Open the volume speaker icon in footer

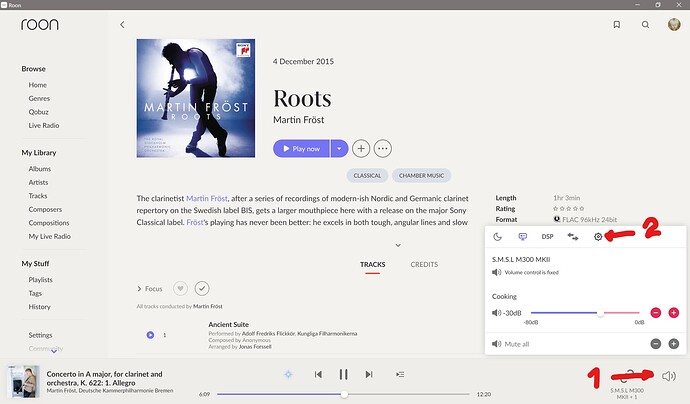tap(668, 376)
